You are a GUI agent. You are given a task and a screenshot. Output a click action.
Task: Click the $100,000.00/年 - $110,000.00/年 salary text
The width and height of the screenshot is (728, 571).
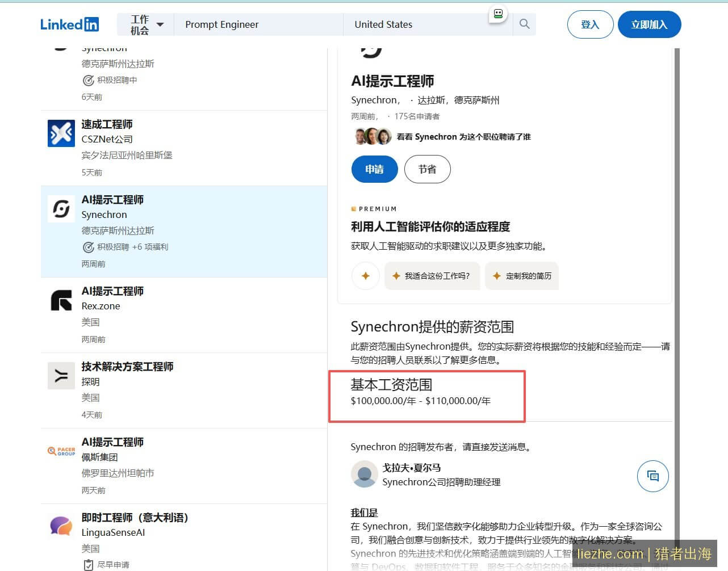coord(421,401)
